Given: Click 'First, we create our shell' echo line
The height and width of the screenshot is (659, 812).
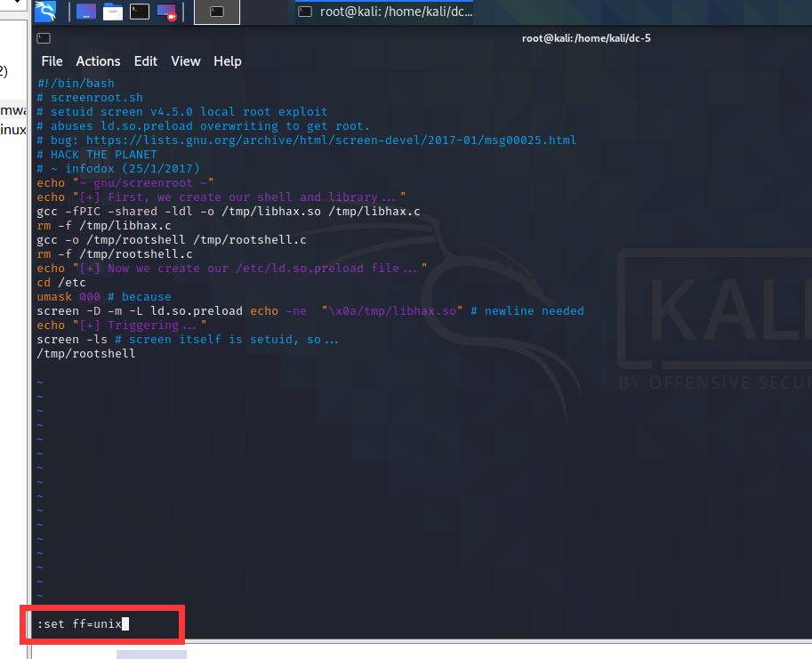Looking at the screenshot, I should pyautogui.click(x=221, y=197).
